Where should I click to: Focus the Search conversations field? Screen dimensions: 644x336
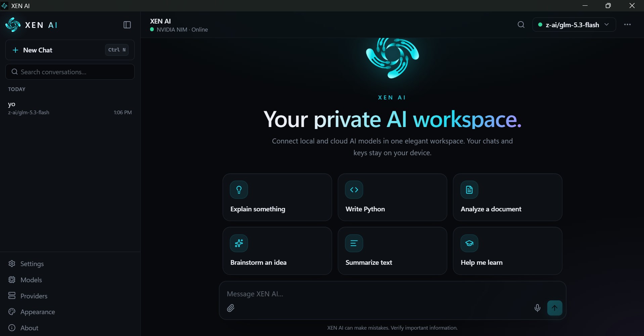click(x=70, y=72)
